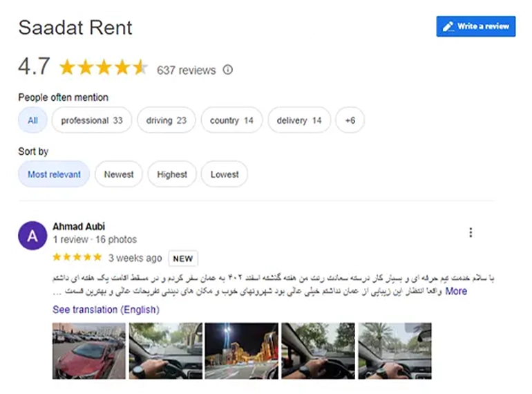
Task: Expand the review text with More
Action: (x=456, y=291)
